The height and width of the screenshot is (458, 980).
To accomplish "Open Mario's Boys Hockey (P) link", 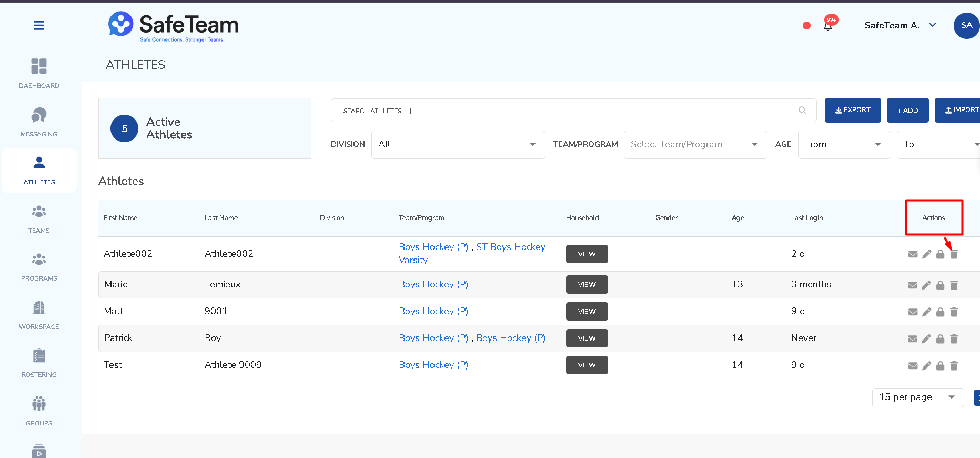I will (x=433, y=284).
